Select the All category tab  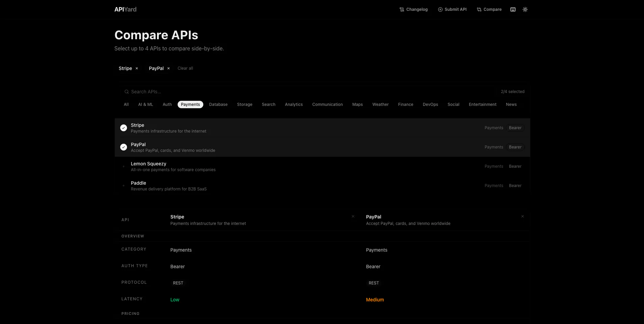126,105
